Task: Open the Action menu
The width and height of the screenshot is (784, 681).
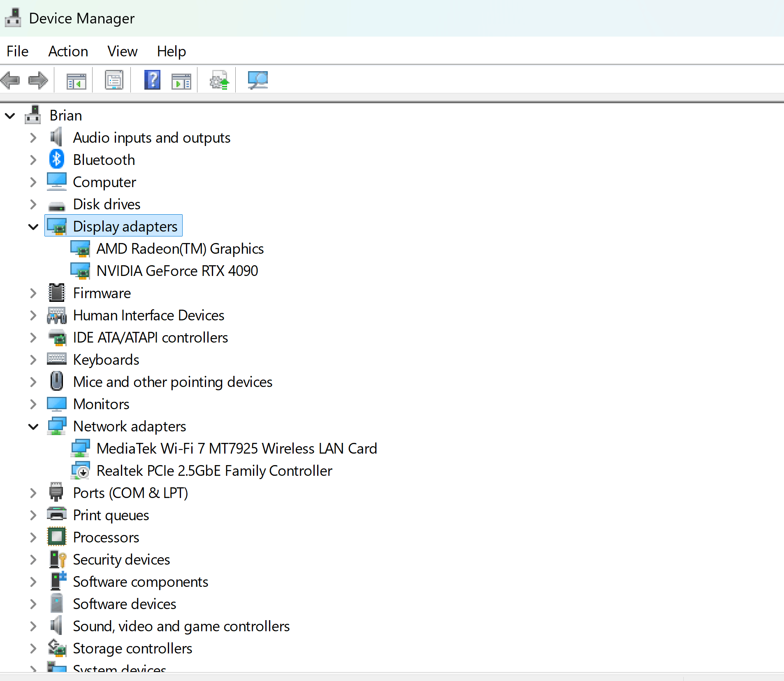Action: pyautogui.click(x=68, y=51)
